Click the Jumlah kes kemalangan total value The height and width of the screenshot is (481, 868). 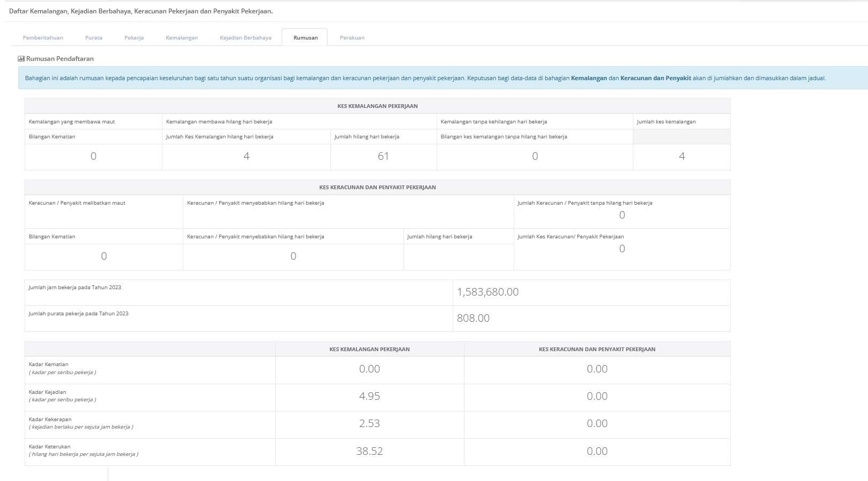click(x=681, y=157)
